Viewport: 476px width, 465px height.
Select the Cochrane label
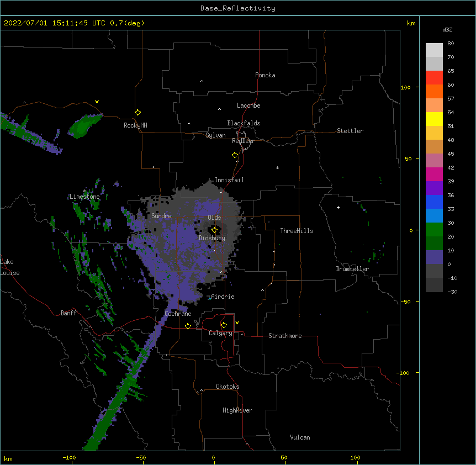[x=178, y=314]
